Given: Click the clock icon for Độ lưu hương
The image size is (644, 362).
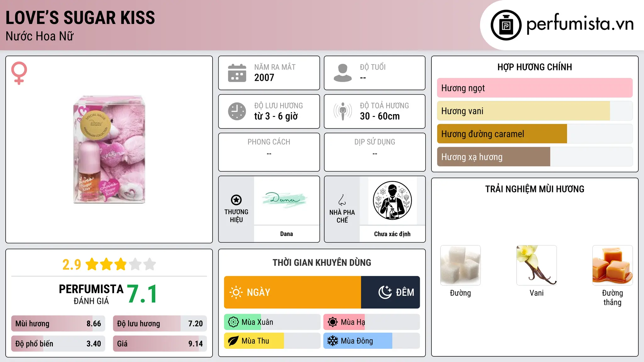Looking at the screenshot, I should (x=237, y=111).
